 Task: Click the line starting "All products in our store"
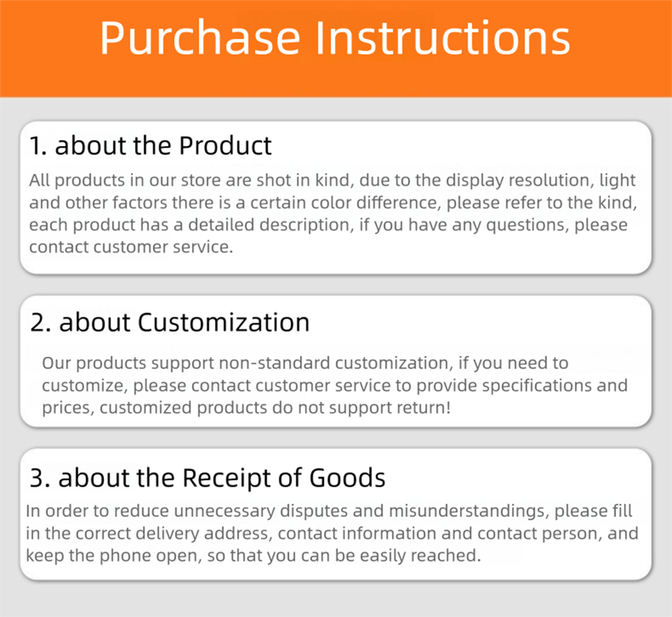332,180
